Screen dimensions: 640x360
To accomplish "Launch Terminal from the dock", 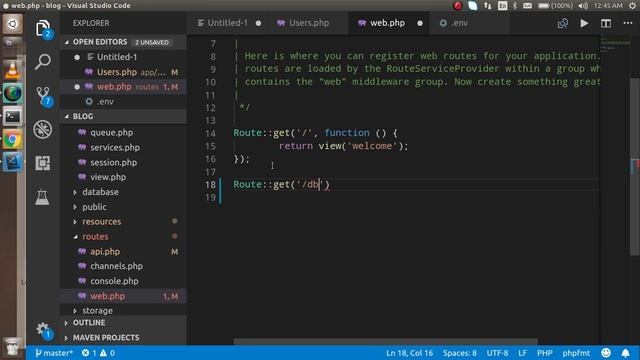I will point(12,117).
